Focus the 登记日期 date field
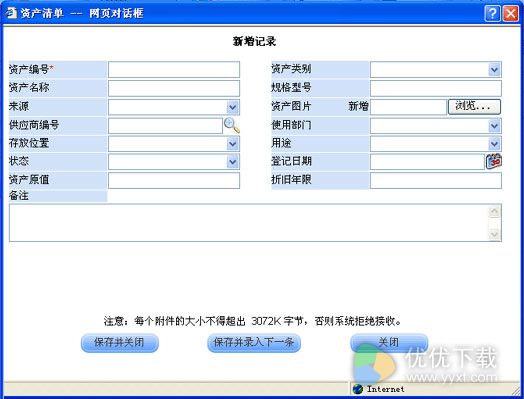Image resolution: width=524 pixels, height=399 pixels. click(427, 162)
